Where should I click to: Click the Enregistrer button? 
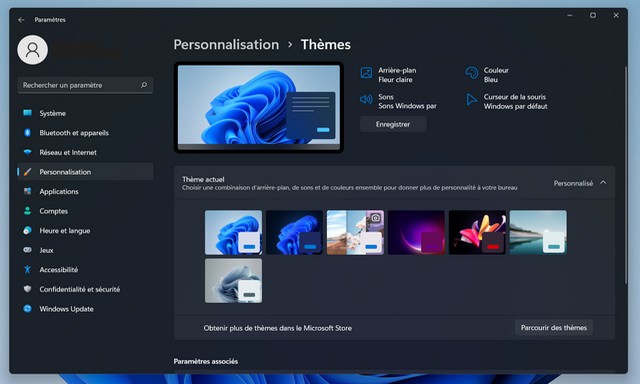[393, 124]
